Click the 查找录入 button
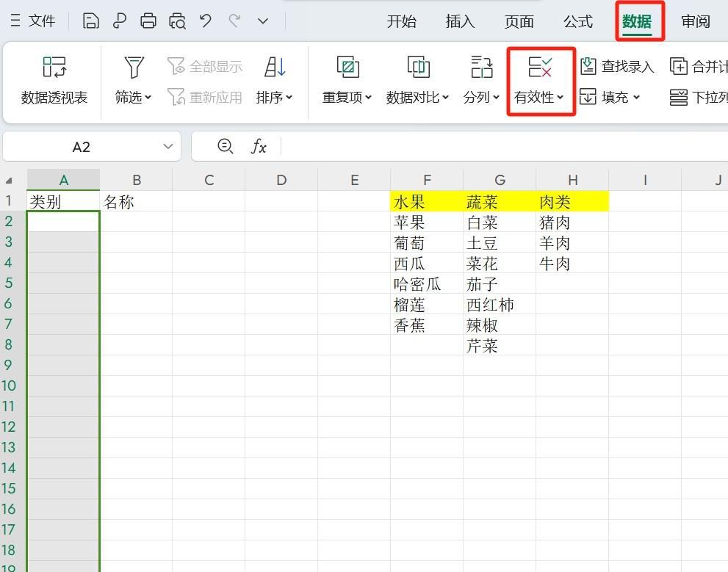 coord(617,66)
